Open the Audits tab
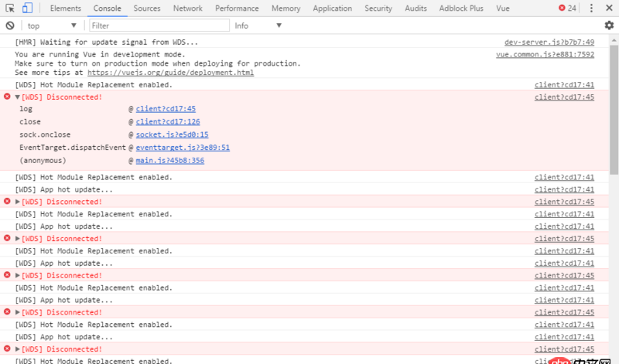 click(416, 9)
